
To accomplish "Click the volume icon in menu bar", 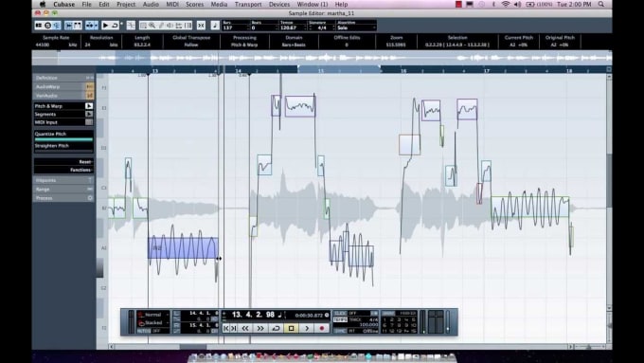I will coord(517,4).
